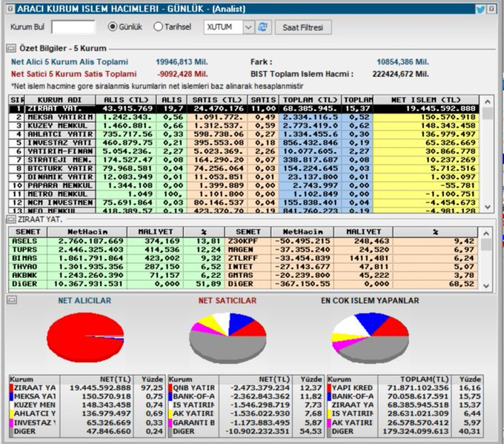Select the Günlük radio button
Viewport: 504px width, 444px height.
pyautogui.click(x=112, y=27)
